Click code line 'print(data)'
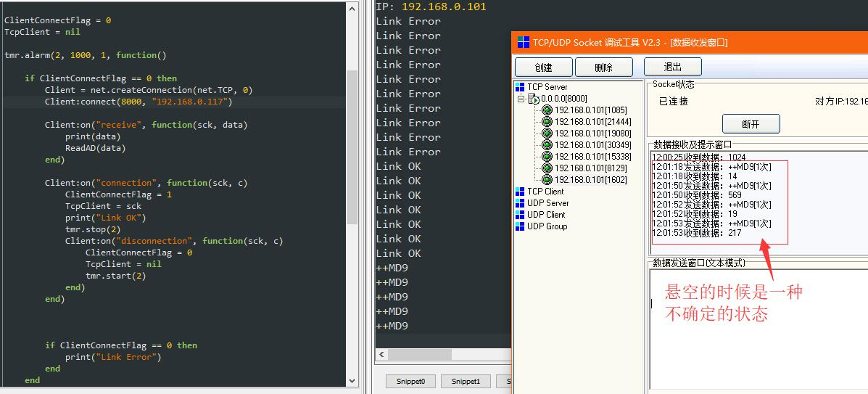The height and width of the screenshot is (394, 868). 92,136
